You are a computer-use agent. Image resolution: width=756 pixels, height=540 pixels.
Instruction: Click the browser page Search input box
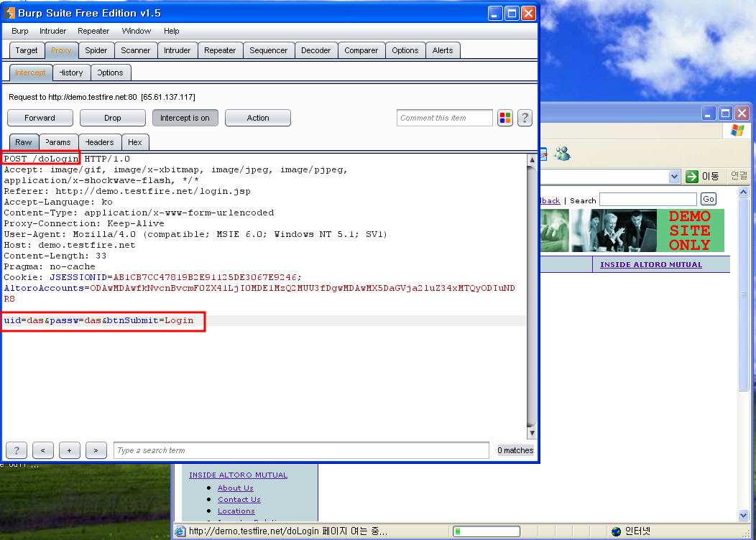pos(648,200)
